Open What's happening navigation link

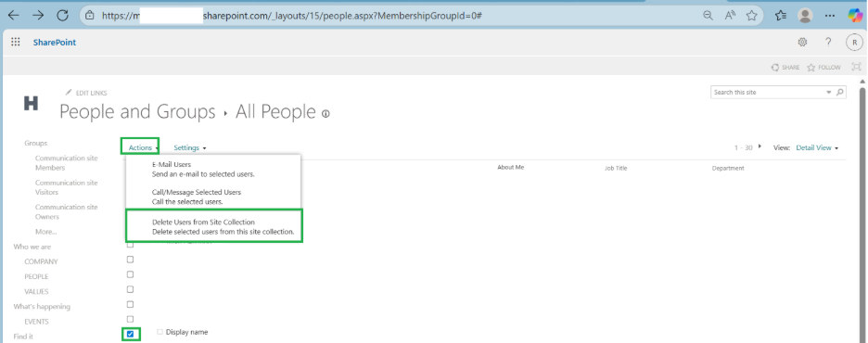[x=42, y=307]
